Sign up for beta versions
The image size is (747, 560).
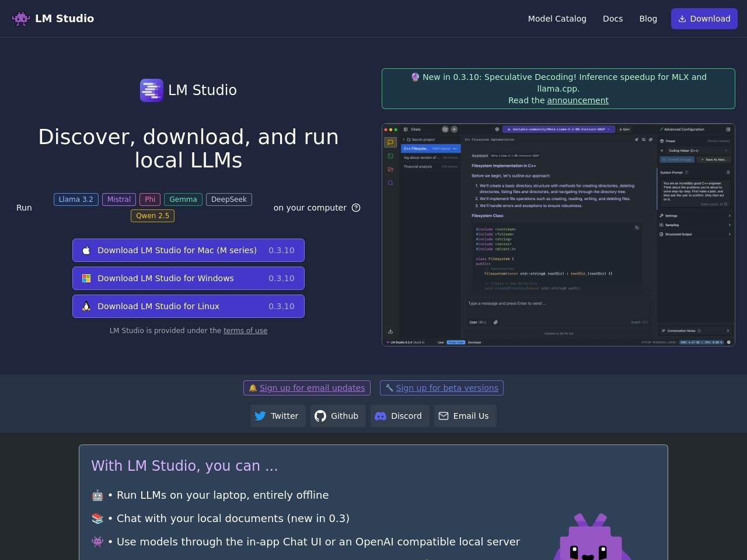(442, 388)
